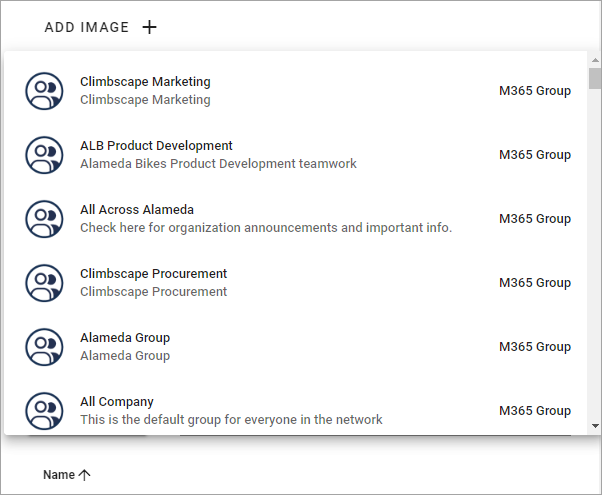Click 'This is the default group' description

(231, 419)
